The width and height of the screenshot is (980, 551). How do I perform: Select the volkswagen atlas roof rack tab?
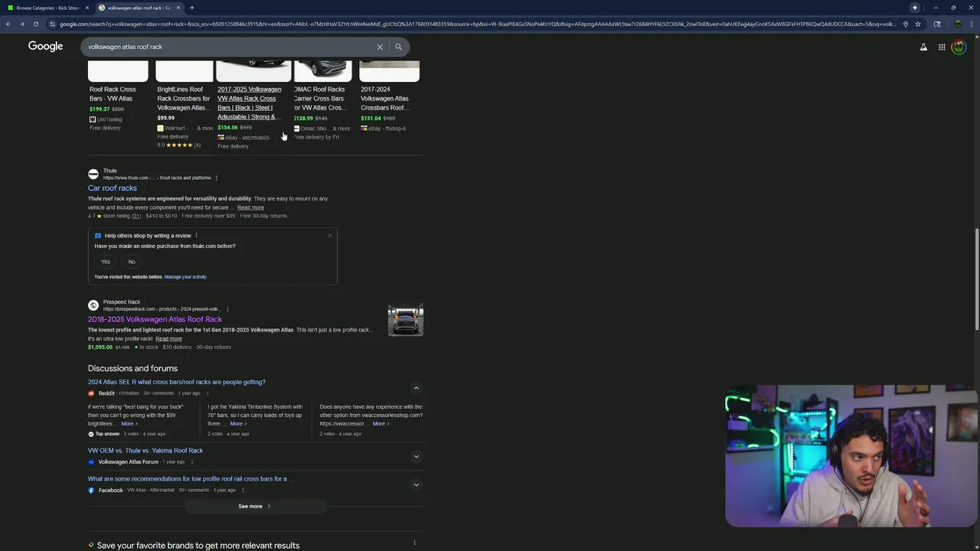pyautogui.click(x=139, y=8)
